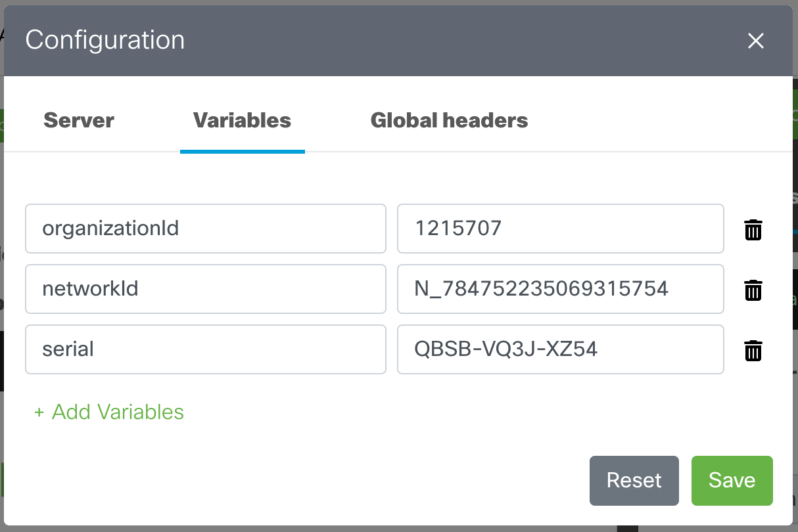Click the trash icon next to N_784752235069315754
The image size is (798, 532).
coord(753,289)
